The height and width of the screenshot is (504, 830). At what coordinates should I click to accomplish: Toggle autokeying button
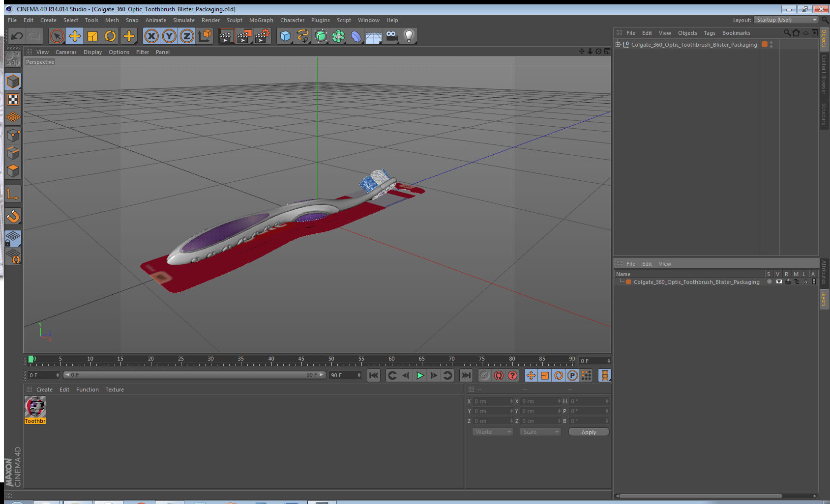pyautogui.click(x=499, y=375)
